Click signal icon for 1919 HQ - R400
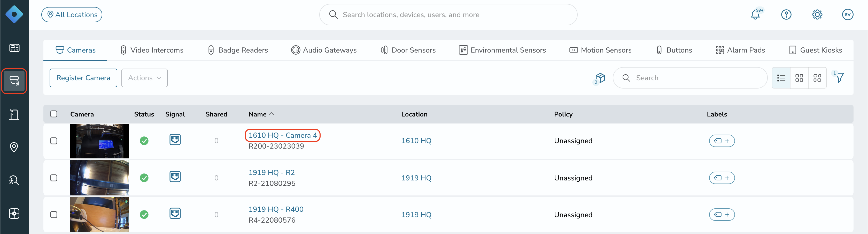 click(x=175, y=213)
